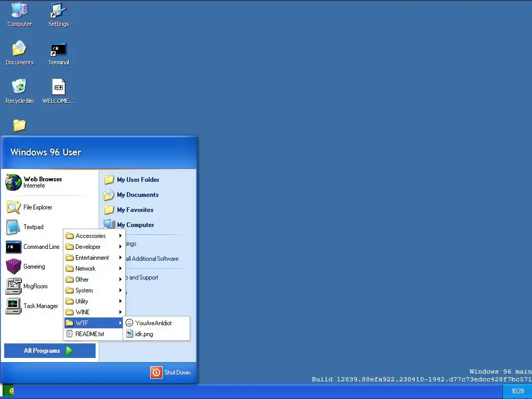Expand the System submenu
The image size is (532, 399).
94,290
